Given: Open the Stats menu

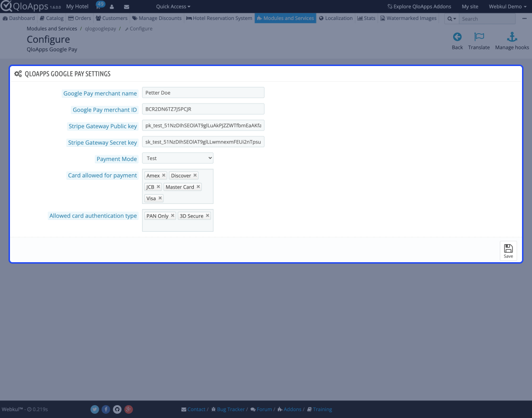Looking at the screenshot, I should pos(366,19).
